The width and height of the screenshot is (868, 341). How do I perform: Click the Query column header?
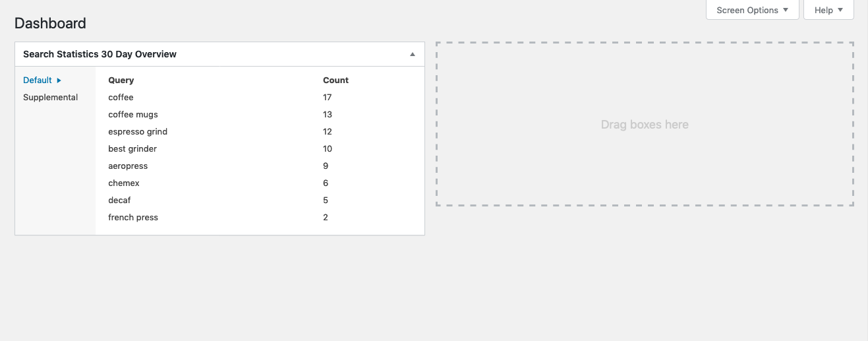pyautogui.click(x=121, y=80)
